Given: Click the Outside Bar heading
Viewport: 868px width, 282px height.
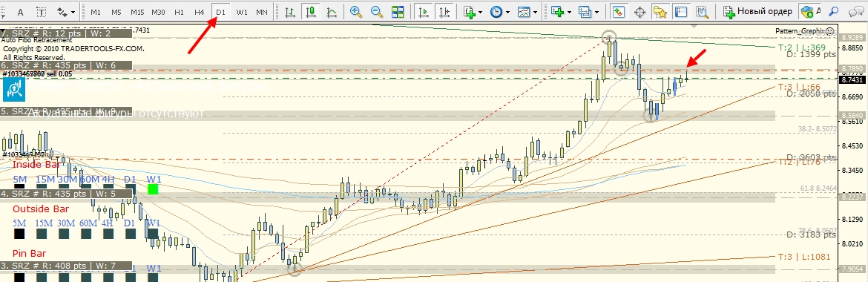Looking at the screenshot, I should (x=40, y=209).
